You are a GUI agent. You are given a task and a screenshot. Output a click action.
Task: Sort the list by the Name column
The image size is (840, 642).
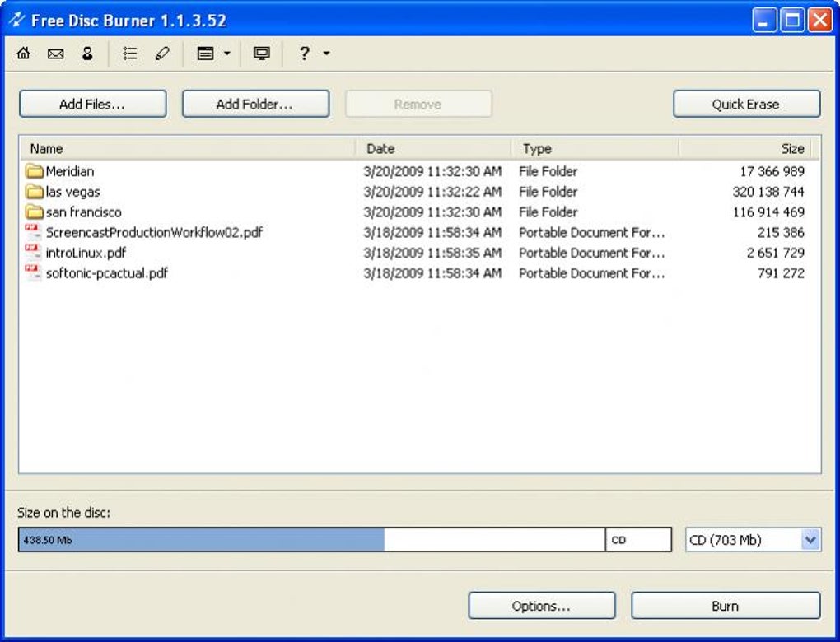[188, 148]
